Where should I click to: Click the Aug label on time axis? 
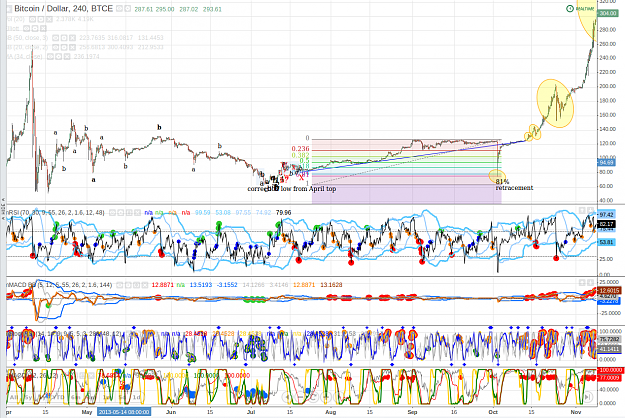tap(330, 412)
